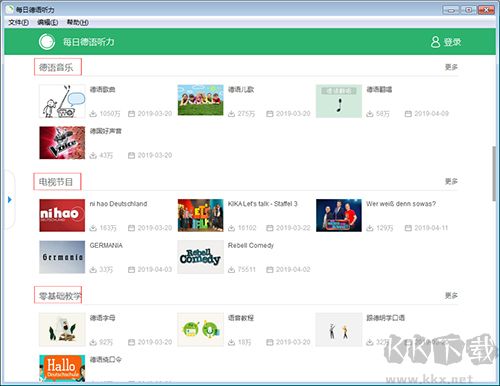Open the 编辑(E) menu

(48, 22)
